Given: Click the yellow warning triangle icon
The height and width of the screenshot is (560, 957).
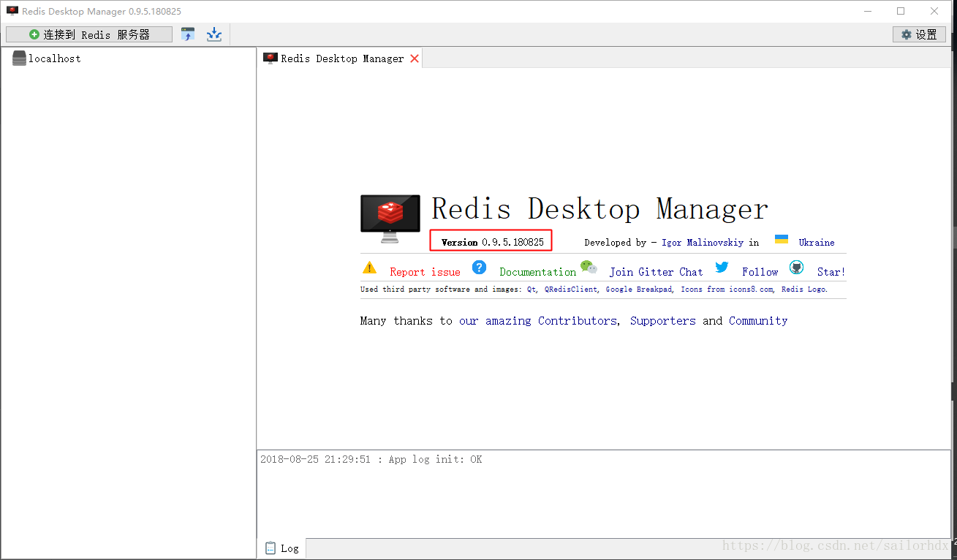Looking at the screenshot, I should click(x=369, y=268).
